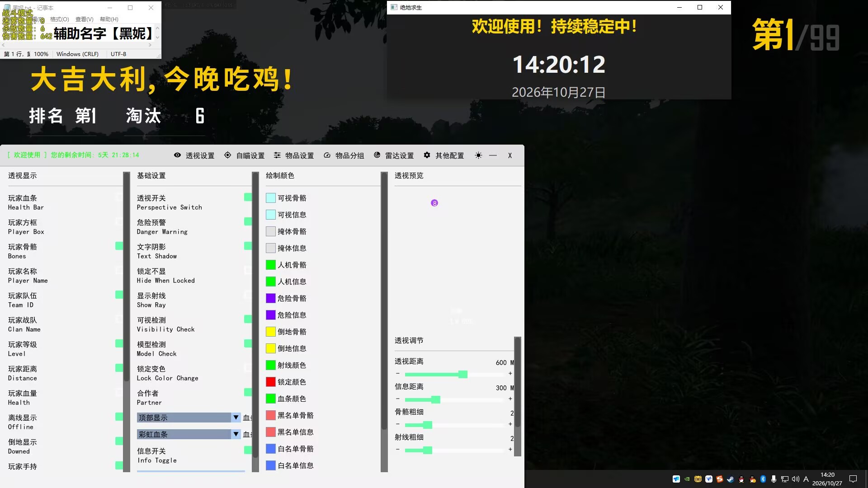
Task: Open the NVIDIA tray icon
Action: [687, 479]
